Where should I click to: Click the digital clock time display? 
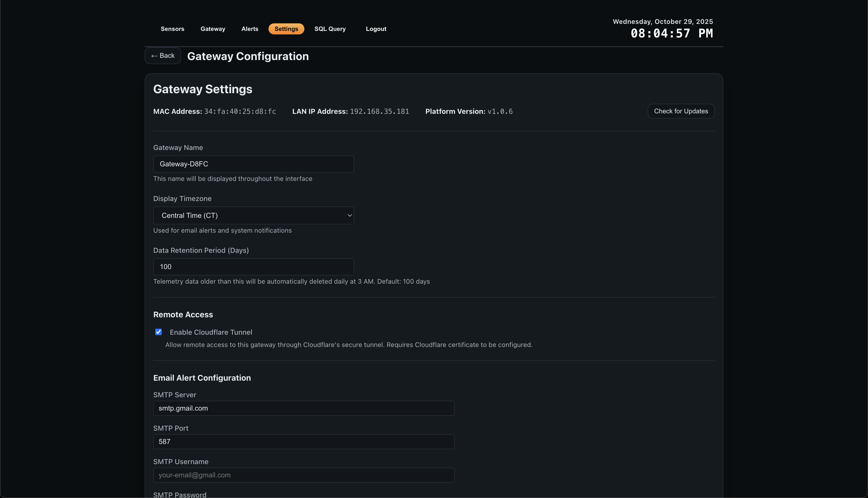point(671,33)
